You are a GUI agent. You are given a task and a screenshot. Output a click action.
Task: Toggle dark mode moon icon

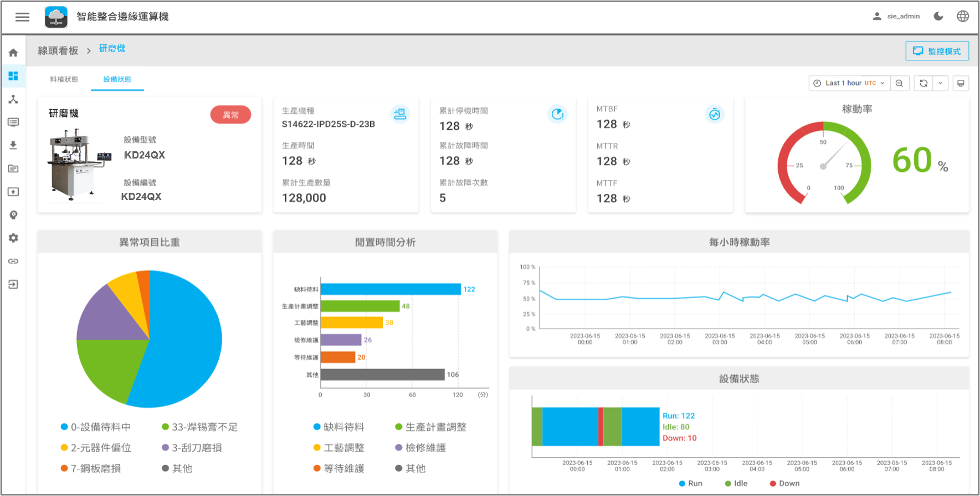[x=938, y=17]
